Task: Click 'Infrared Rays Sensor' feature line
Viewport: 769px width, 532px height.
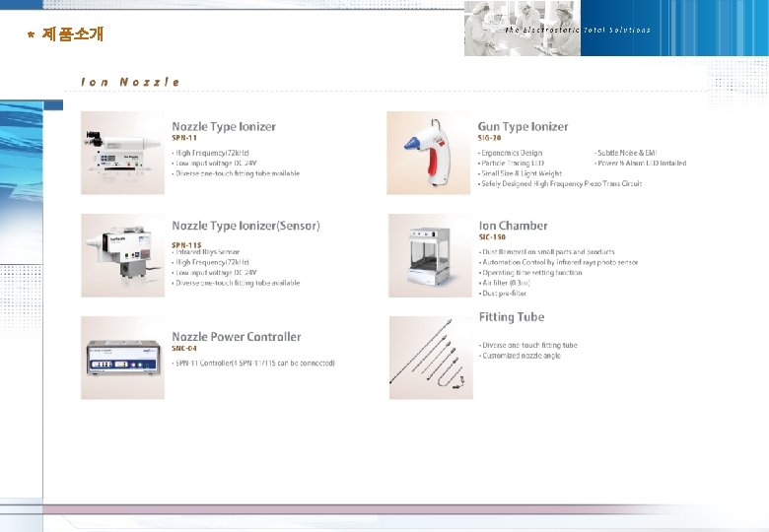Action: 206,252
